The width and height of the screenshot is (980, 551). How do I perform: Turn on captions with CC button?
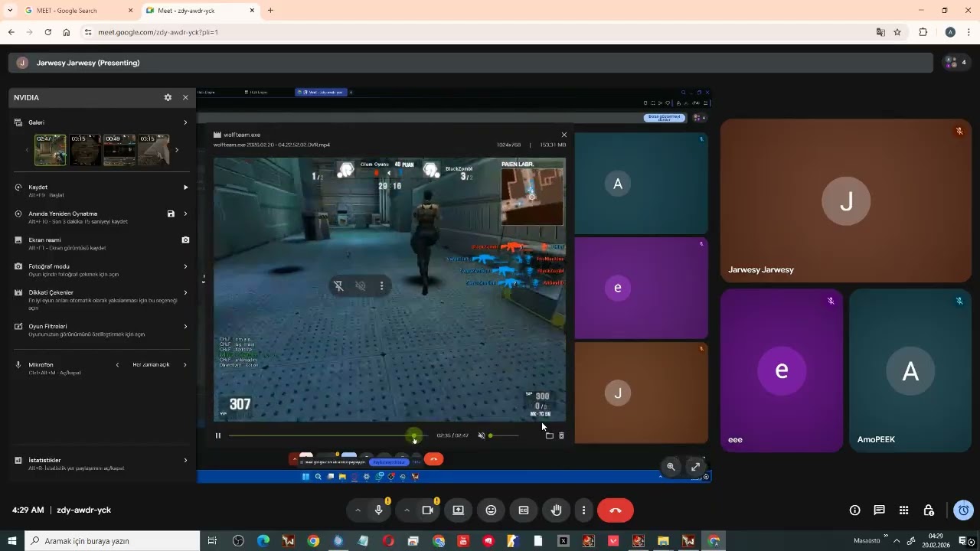pos(524,510)
